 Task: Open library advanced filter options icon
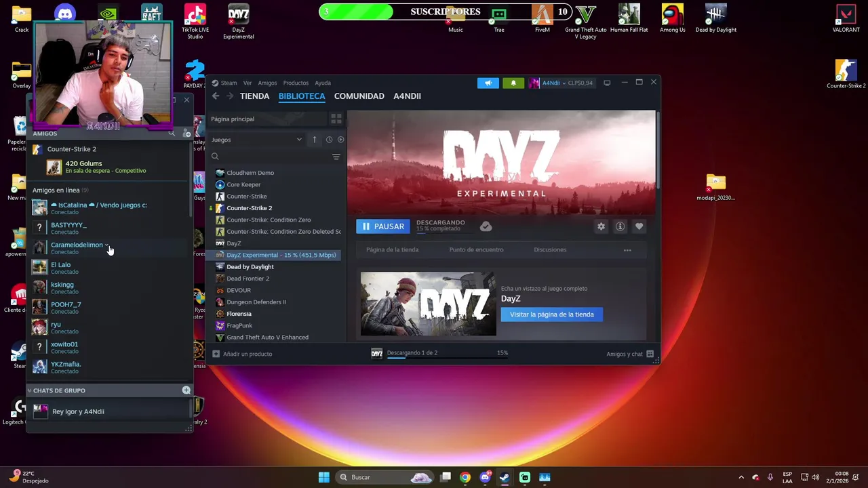point(336,157)
